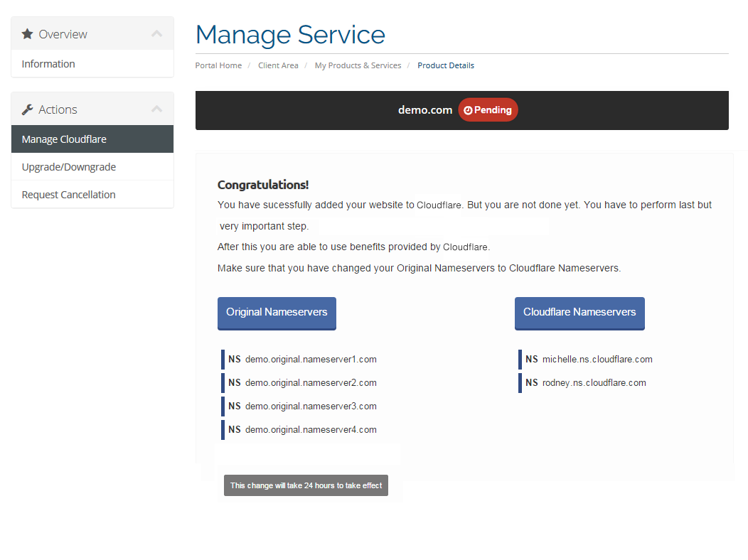The height and width of the screenshot is (560, 748).
Task: Click the star icon beside Overview
Action: 27,34
